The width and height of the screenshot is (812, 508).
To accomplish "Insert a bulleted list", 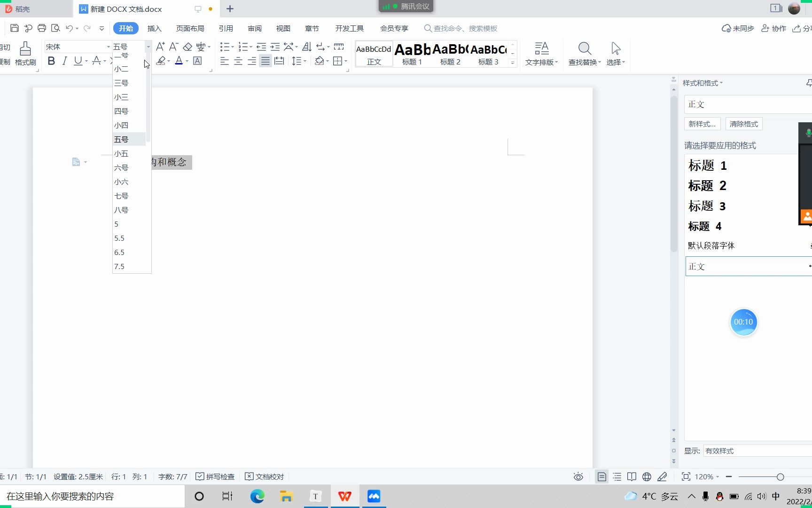I will pyautogui.click(x=225, y=47).
